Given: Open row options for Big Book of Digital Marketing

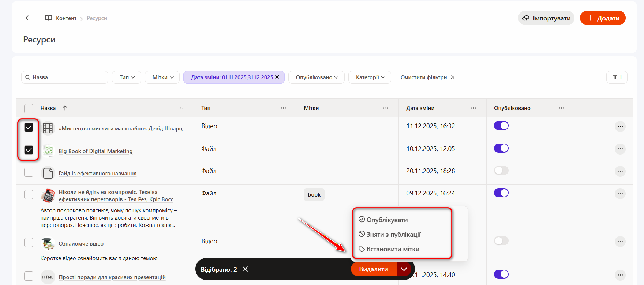Looking at the screenshot, I should (x=620, y=149).
